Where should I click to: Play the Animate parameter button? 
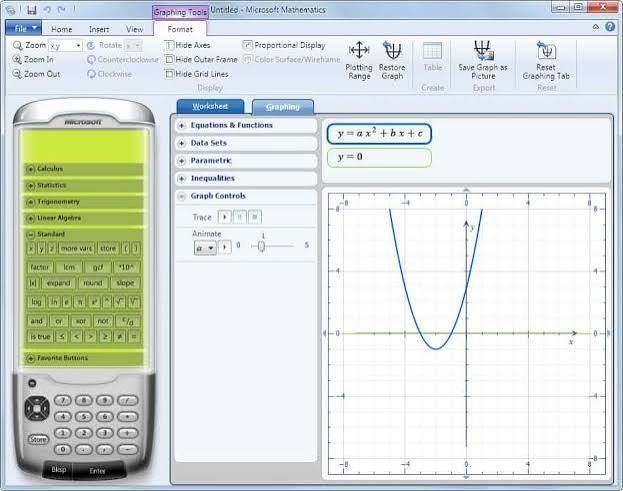pos(225,247)
